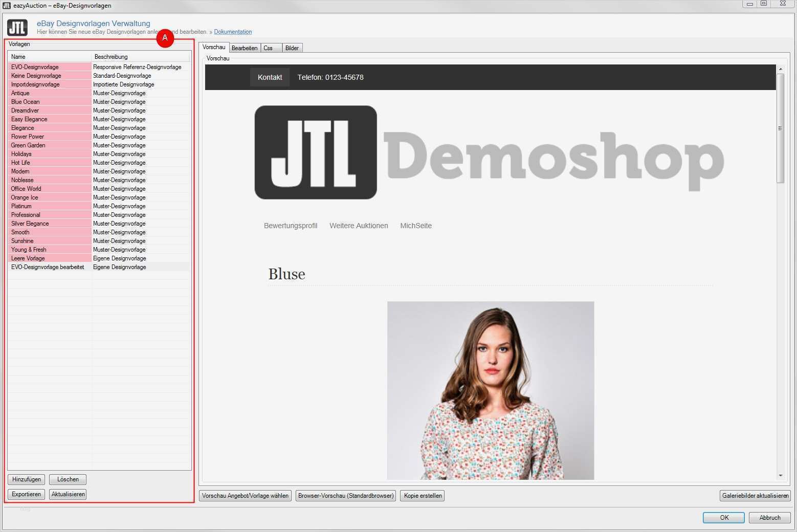Export templates with the Exportieren button
This screenshot has height=532, width=797.
pyautogui.click(x=26, y=494)
